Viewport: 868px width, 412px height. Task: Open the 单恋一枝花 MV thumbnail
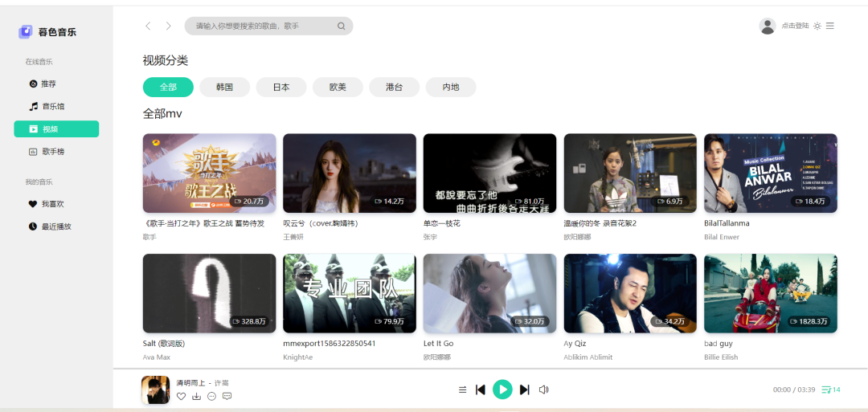pyautogui.click(x=490, y=173)
